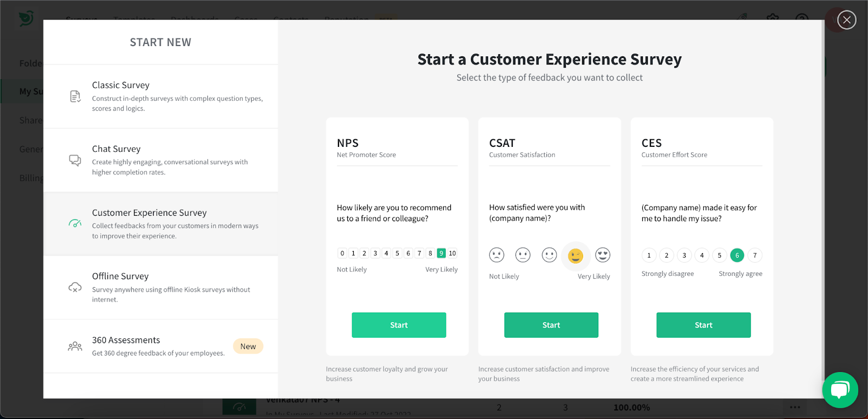
Task: Select CES rating 1
Action: click(x=649, y=255)
